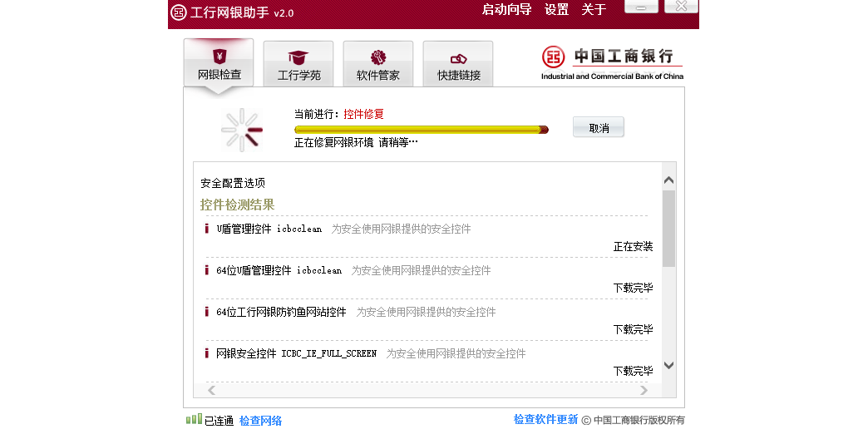Click the vertical scrollbar thumb

tap(668, 228)
